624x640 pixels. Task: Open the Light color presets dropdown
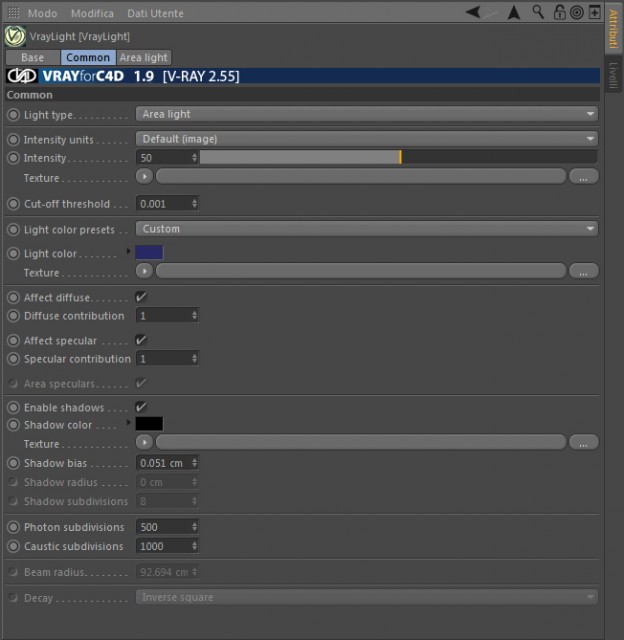pyautogui.click(x=367, y=229)
